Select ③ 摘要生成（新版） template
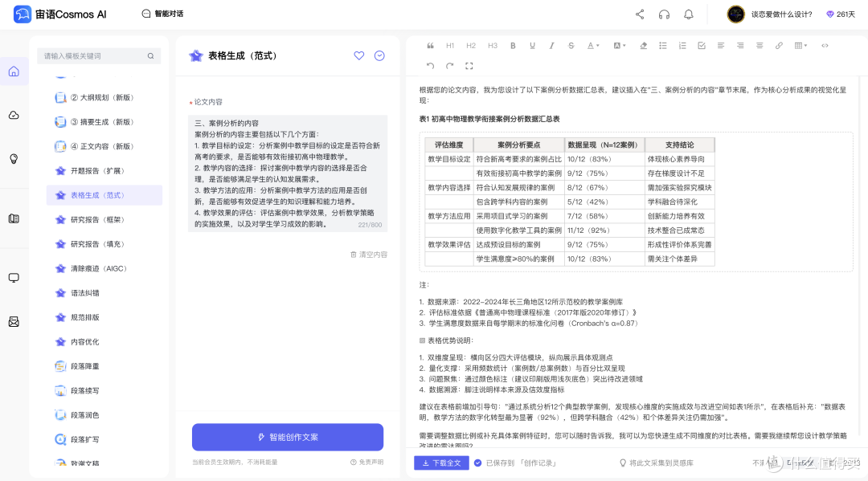Viewport: 868px width, 481px height. tap(104, 121)
